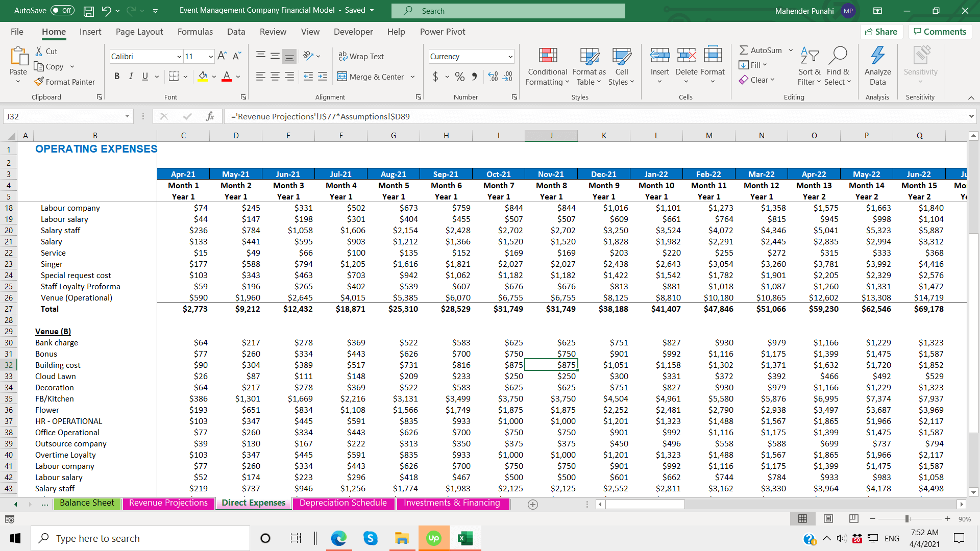Apply the yellow fill color
This screenshot has width=980, height=551.
203,77
